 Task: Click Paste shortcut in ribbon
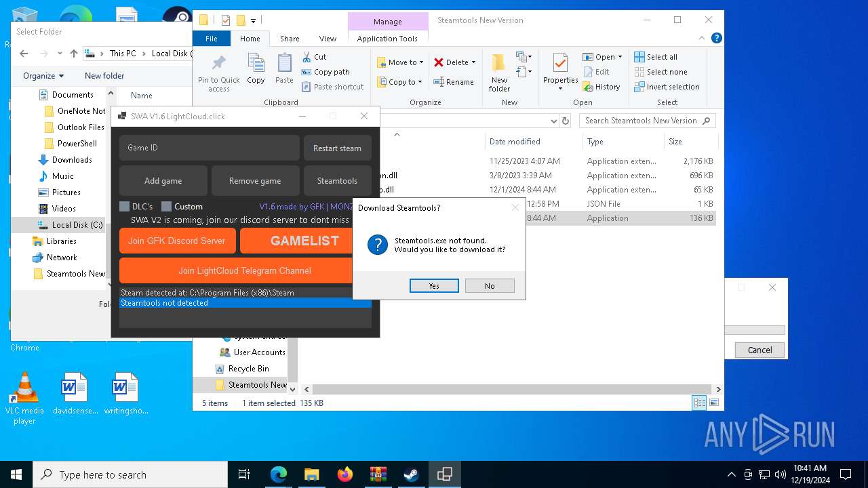(x=332, y=87)
